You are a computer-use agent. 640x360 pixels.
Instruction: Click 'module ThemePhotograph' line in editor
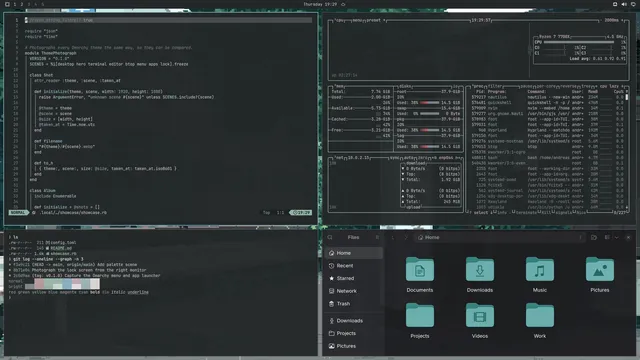(51, 53)
